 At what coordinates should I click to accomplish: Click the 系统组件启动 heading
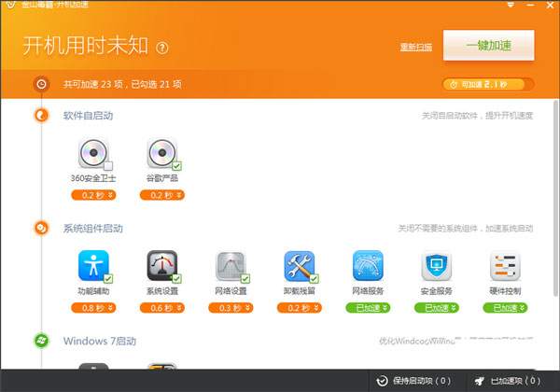point(92,229)
